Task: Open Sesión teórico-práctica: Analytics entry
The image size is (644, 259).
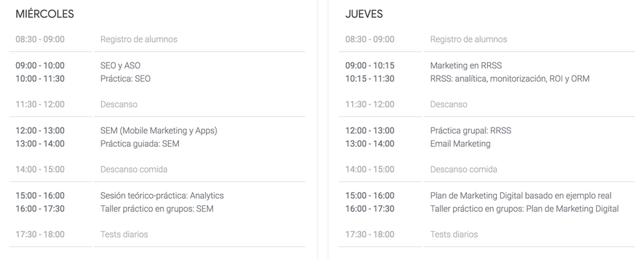Action: (x=162, y=196)
